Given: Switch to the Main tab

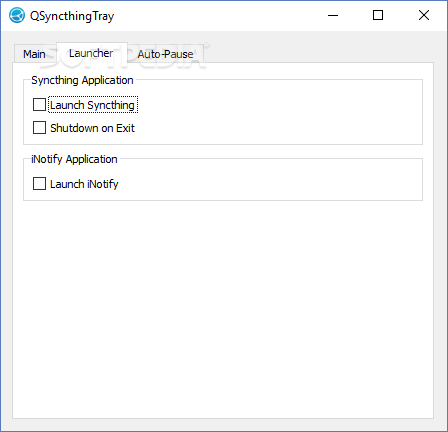Looking at the screenshot, I should 34,54.
